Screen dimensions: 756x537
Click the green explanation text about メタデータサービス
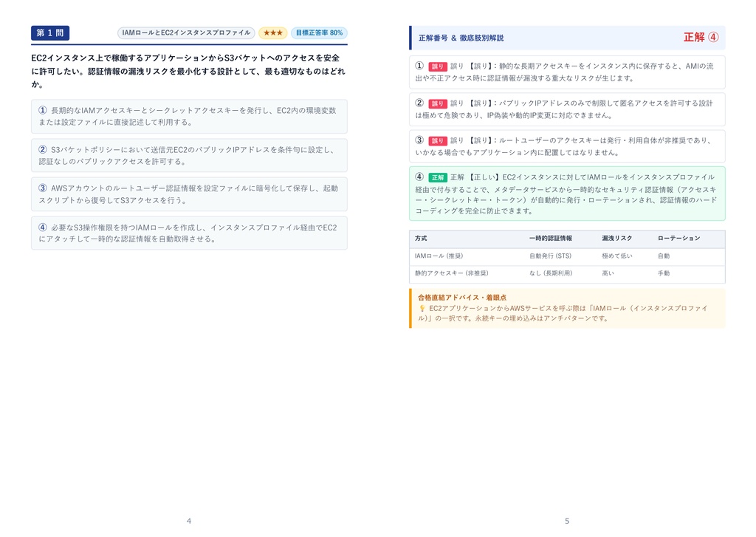566,194
